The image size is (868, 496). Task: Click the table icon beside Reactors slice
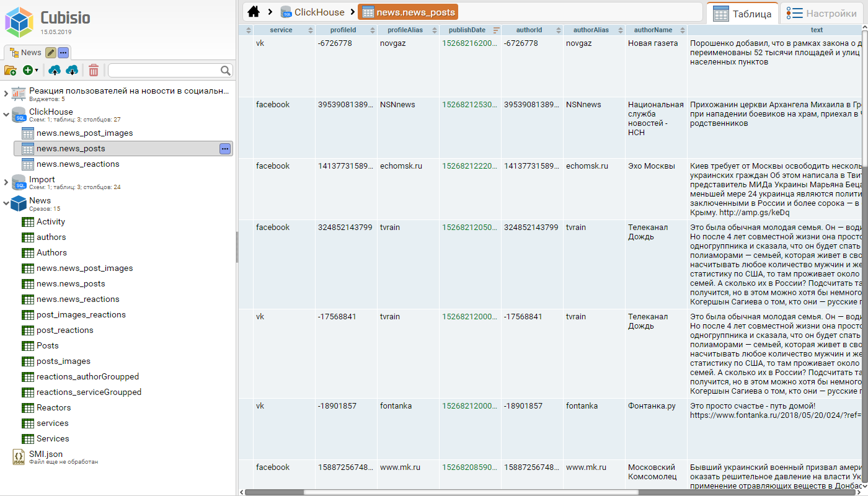pos(28,408)
